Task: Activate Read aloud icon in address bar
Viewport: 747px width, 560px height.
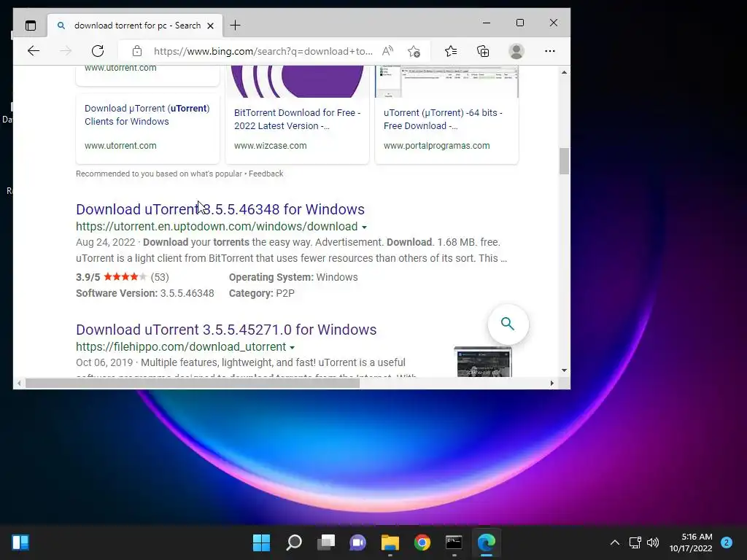Action: click(388, 51)
